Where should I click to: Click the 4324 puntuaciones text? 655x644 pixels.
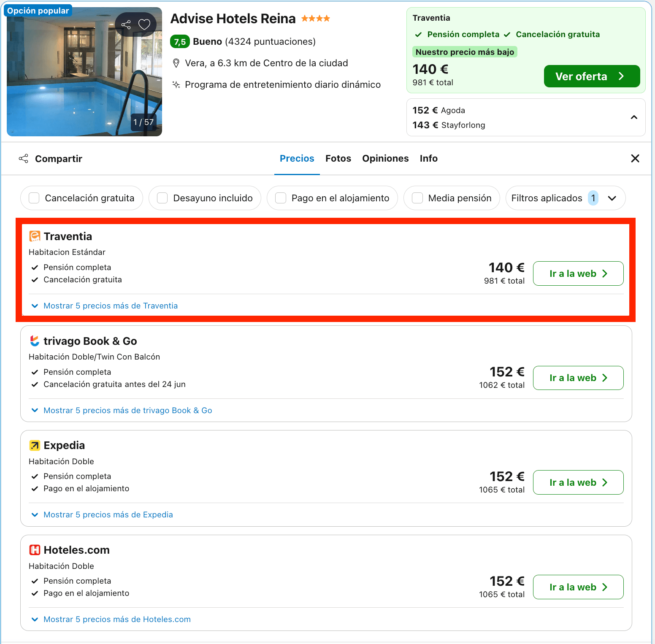pyautogui.click(x=271, y=42)
